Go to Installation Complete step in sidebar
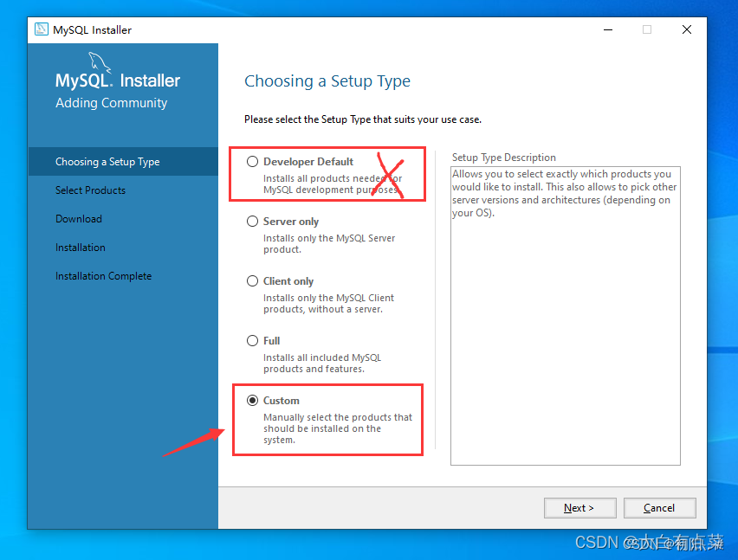Image resolution: width=738 pixels, height=560 pixels. click(x=104, y=276)
